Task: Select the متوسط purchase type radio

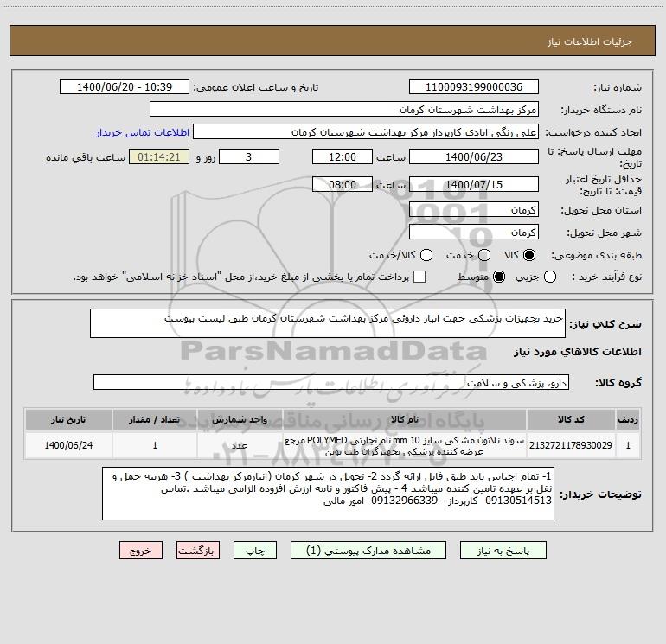Action: [499, 277]
